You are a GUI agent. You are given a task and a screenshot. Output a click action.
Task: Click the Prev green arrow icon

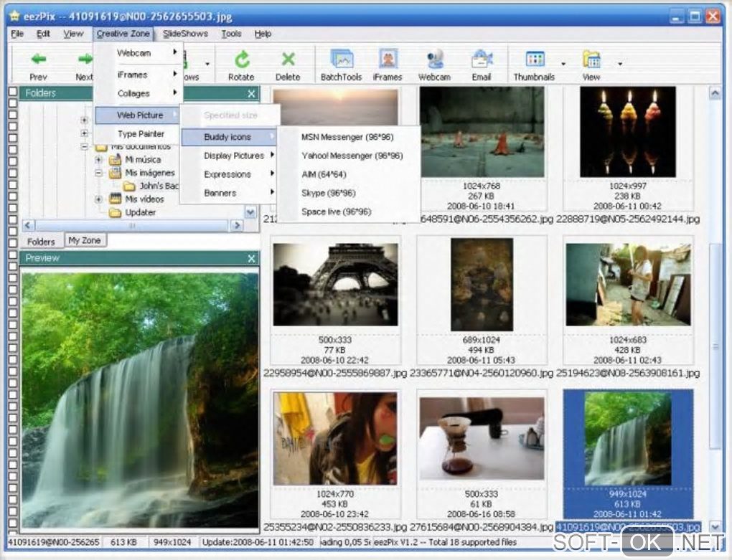pyautogui.click(x=39, y=60)
